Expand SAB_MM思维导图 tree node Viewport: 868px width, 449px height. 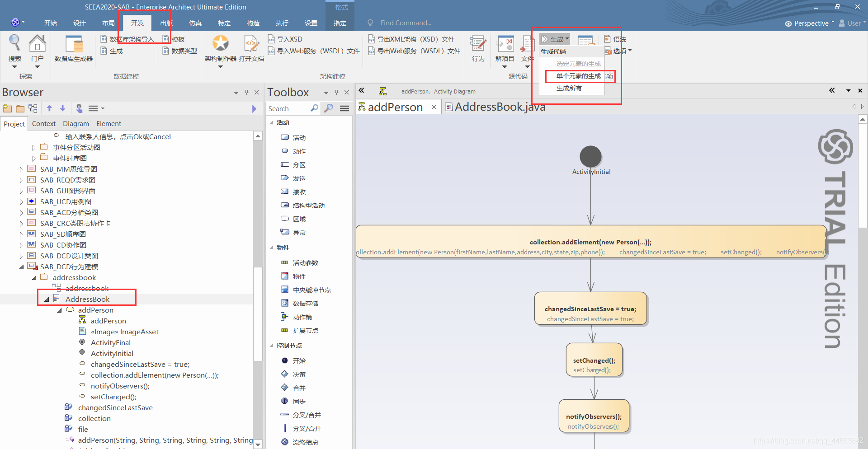coord(21,169)
